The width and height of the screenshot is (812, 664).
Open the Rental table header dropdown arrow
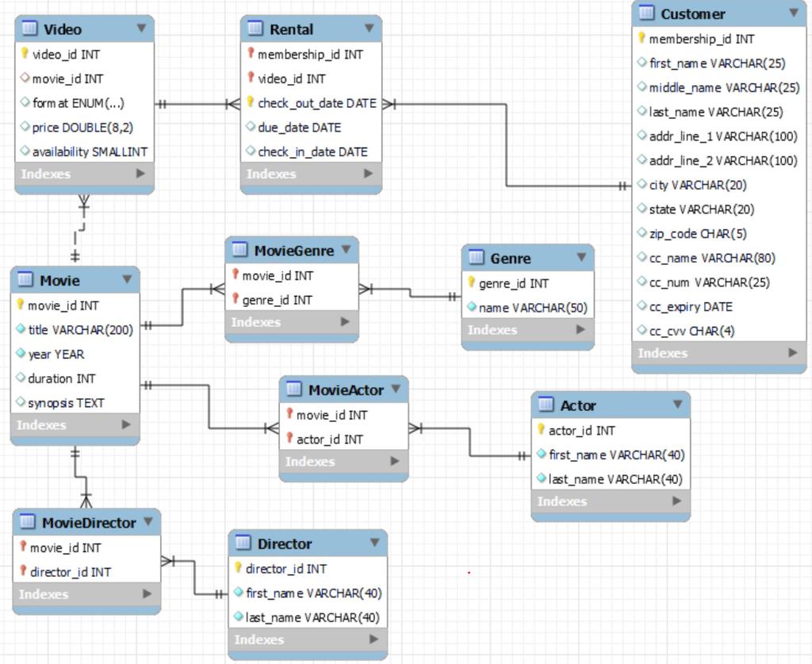point(369,29)
